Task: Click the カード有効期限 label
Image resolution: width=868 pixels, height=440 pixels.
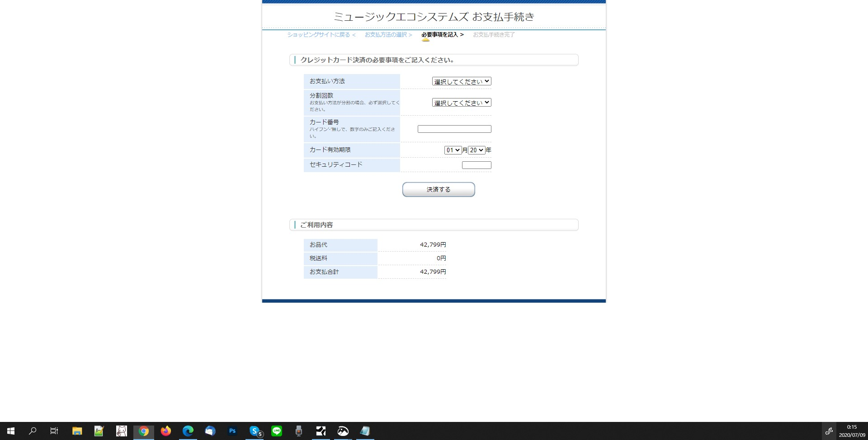Action: 330,150
